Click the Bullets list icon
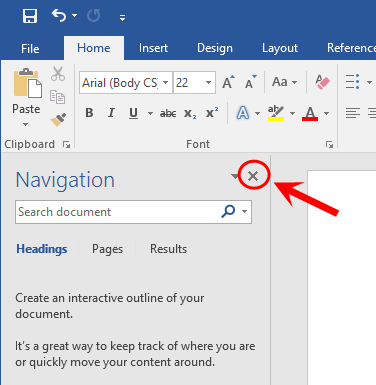 pyautogui.click(x=353, y=82)
